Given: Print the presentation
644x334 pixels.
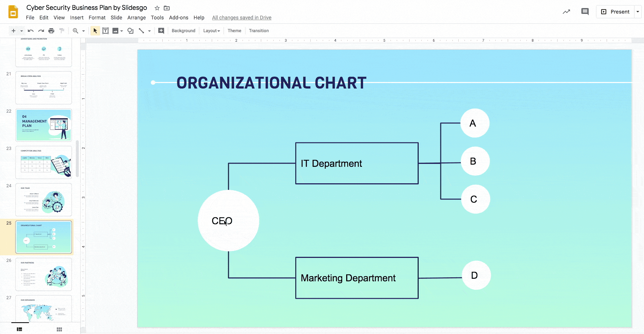Looking at the screenshot, I should point(51,31).
